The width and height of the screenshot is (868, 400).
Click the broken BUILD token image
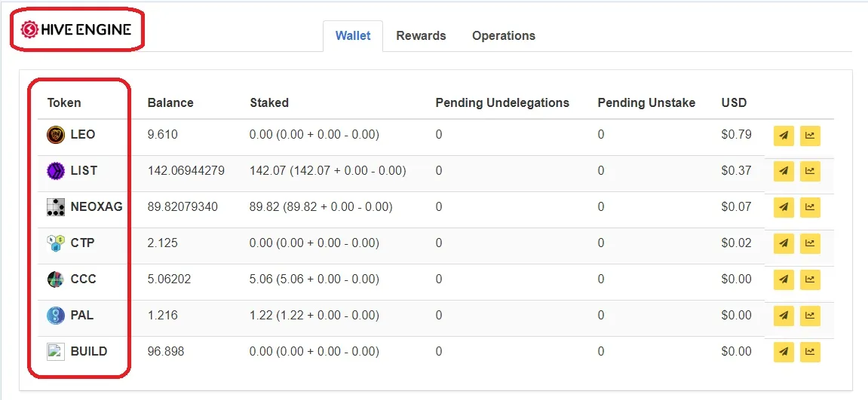[56, 352]
